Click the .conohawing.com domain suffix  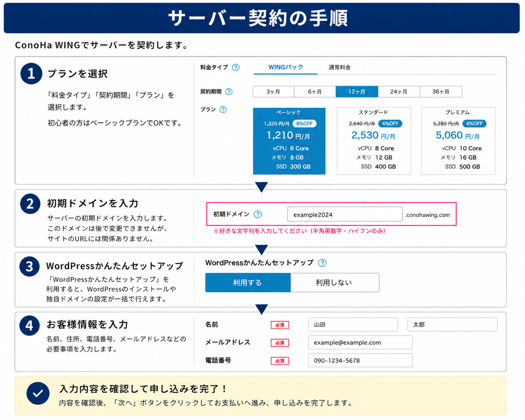pyautogui.click(x=428, y=215)
